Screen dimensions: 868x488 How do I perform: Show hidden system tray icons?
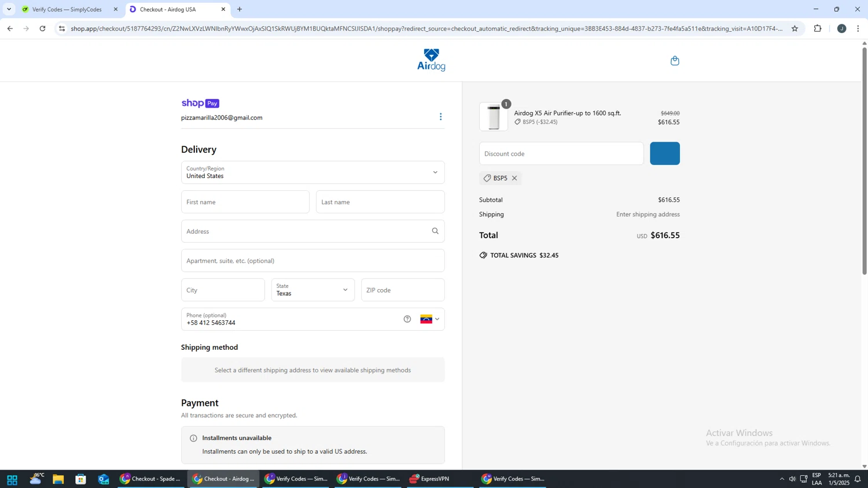pyautogui.click(x=782, y=479)
